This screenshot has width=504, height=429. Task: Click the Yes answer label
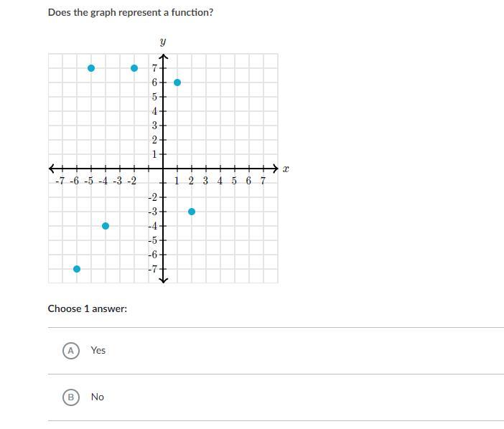click(x=98, y=350)
